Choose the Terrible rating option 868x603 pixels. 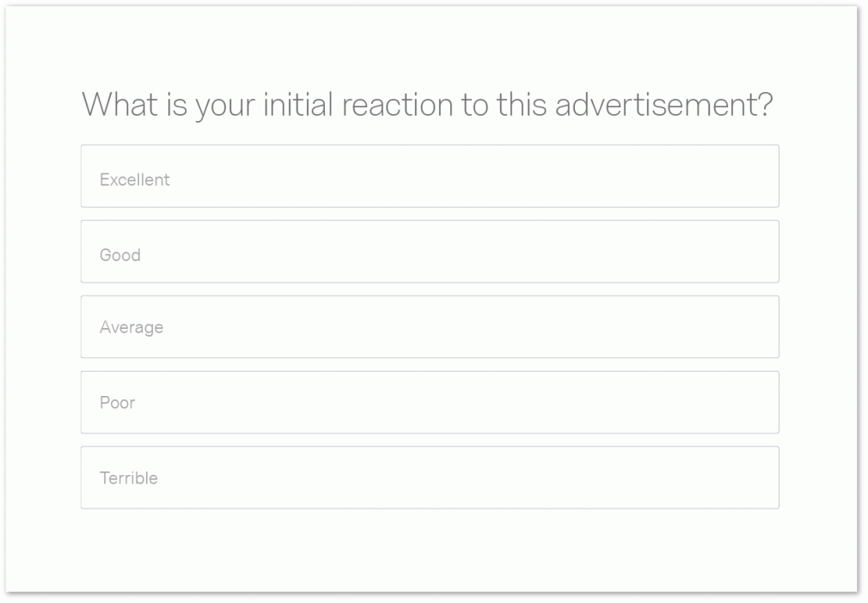tap(430, 478)
